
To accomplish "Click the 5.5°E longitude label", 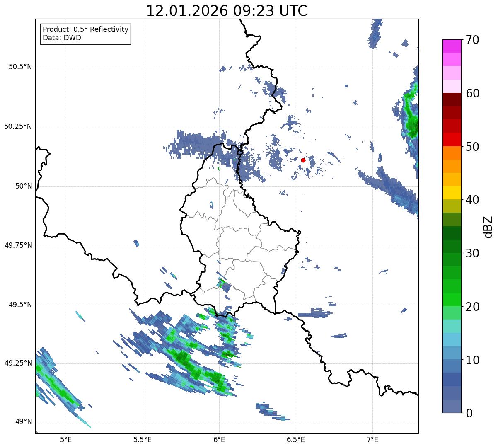I will click(x=143, y=440).
